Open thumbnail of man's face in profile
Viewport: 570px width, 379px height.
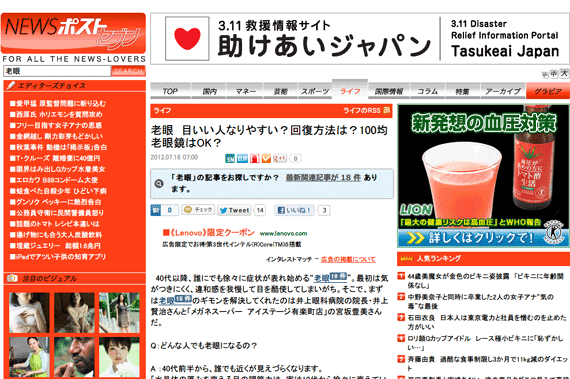coord(74,357)
